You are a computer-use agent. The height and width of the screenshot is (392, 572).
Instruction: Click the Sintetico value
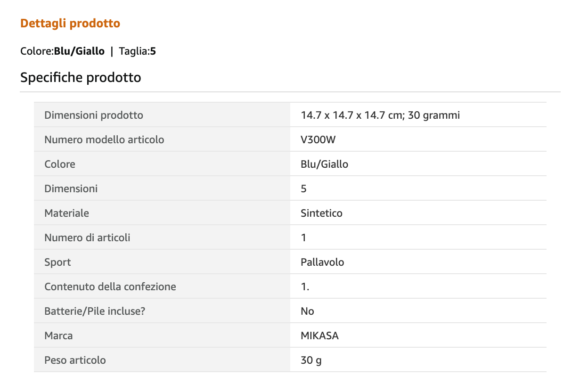click(x=321, y=213)
